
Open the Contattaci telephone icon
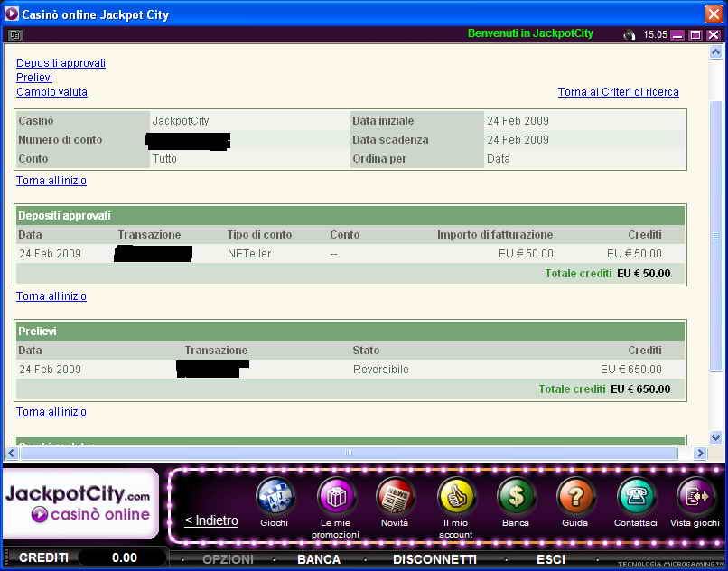pos(636,496)
